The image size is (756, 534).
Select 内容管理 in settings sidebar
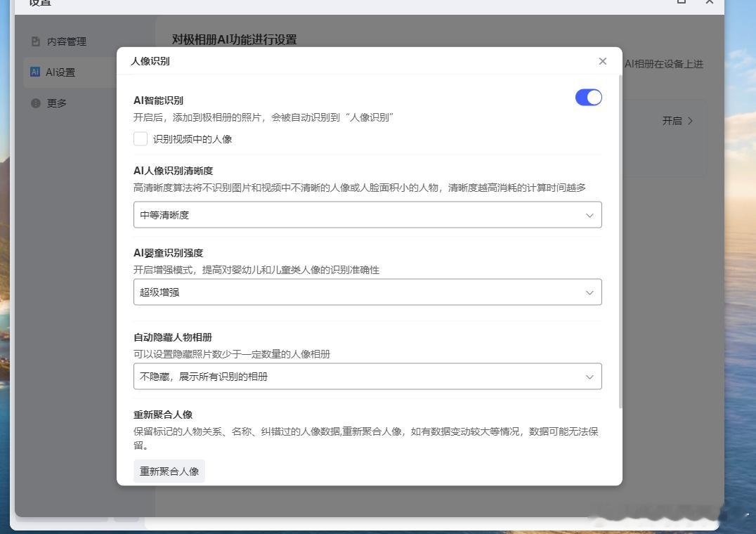click(x=67, y=41)
